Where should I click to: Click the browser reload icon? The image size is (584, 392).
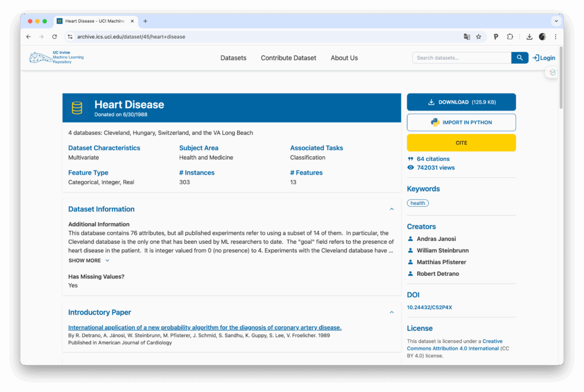click(54, 36)
